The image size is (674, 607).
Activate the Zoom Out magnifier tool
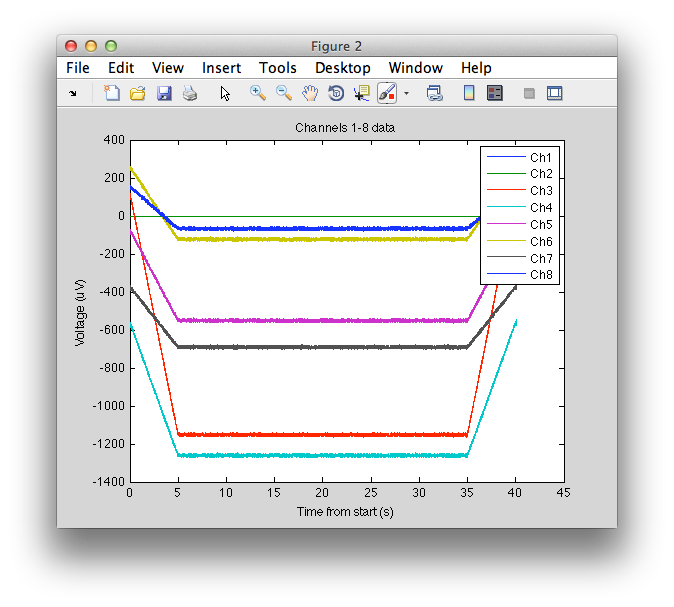click(284, 93)
